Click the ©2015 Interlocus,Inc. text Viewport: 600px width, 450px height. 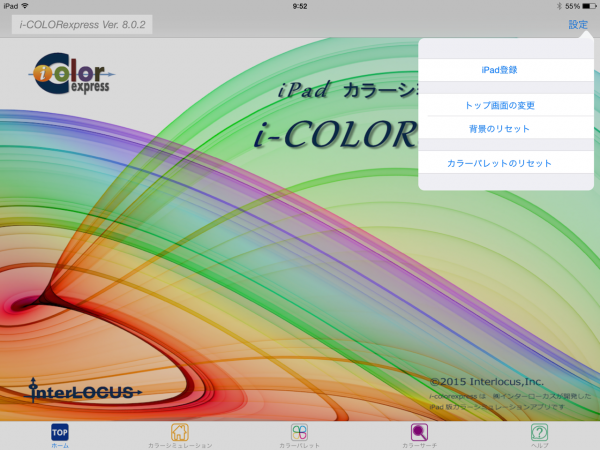point(487,382)
